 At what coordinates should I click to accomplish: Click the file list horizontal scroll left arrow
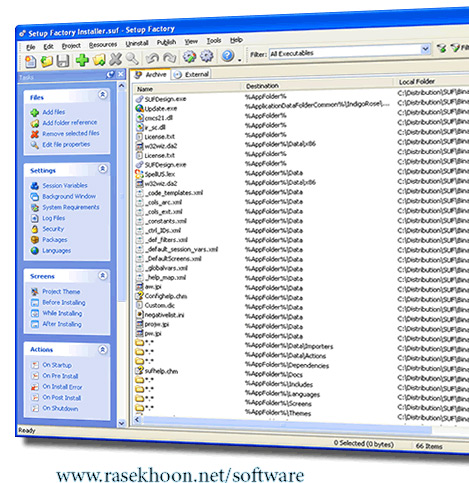click(137, 420)
